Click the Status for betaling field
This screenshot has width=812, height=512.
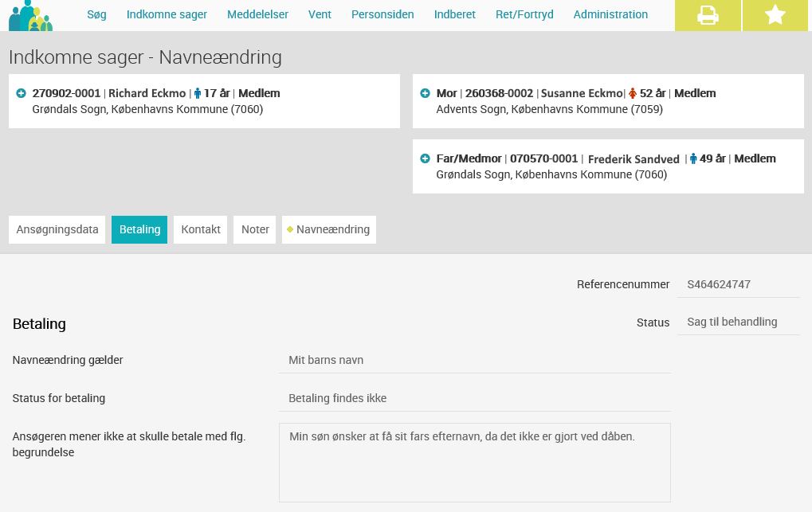click(x=475, y=399)
